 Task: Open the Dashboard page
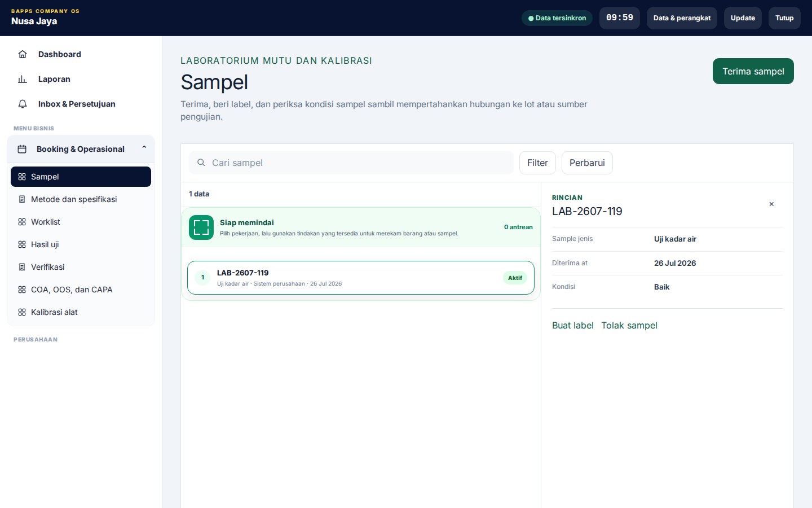(x=81, y=54)
